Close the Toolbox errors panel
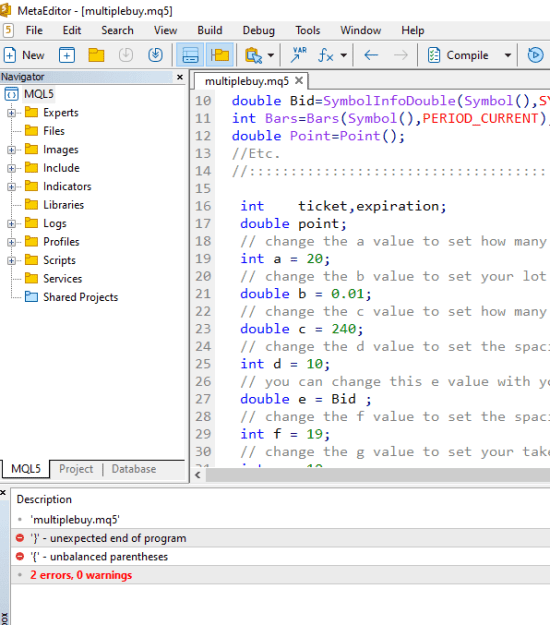This screenshot has height=625, width=550. coord(3,493)
